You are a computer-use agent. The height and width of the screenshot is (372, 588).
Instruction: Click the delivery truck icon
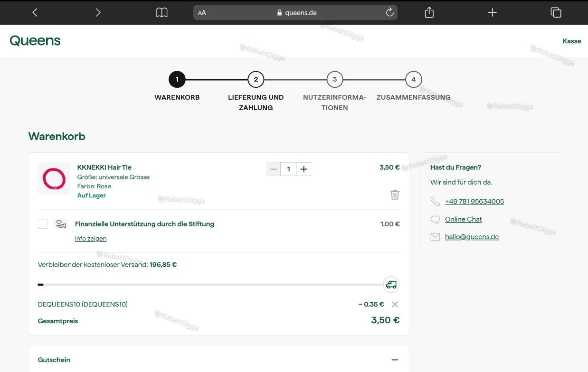point(391,285)
